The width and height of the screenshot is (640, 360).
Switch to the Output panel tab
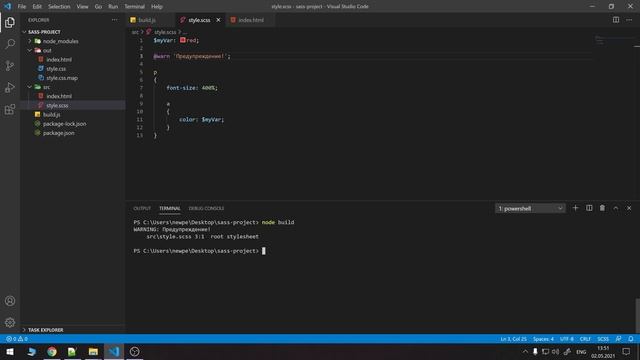coord(142,208)
